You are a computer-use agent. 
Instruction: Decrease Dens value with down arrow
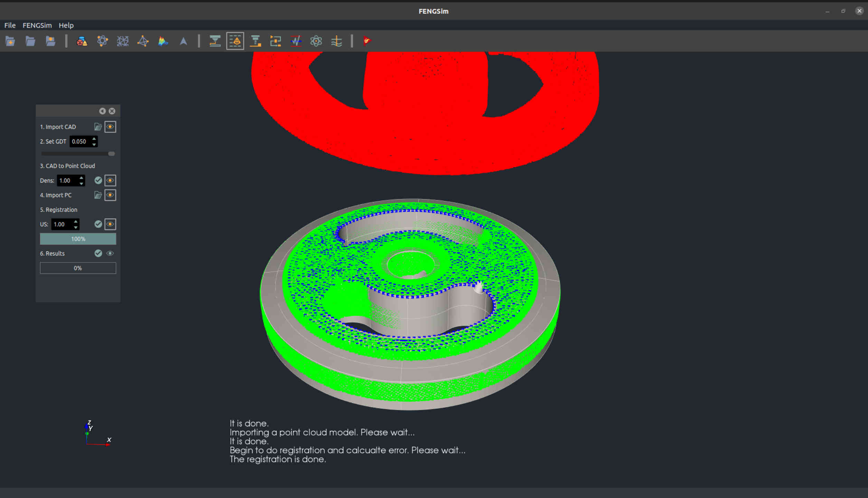tap(82, 183)
